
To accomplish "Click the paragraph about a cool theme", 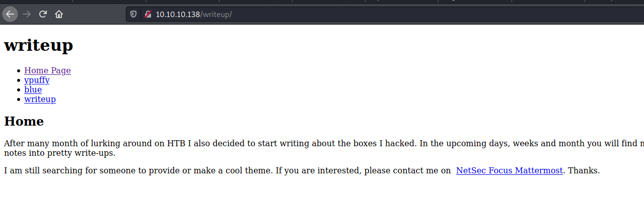I will click(302, 170).
